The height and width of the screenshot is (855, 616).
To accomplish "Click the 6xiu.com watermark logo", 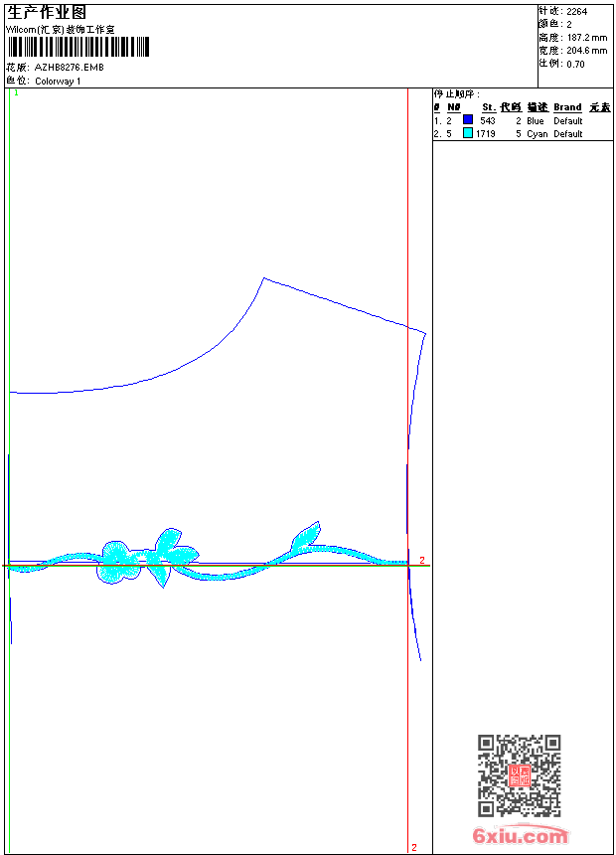I will tap(520, 835).
